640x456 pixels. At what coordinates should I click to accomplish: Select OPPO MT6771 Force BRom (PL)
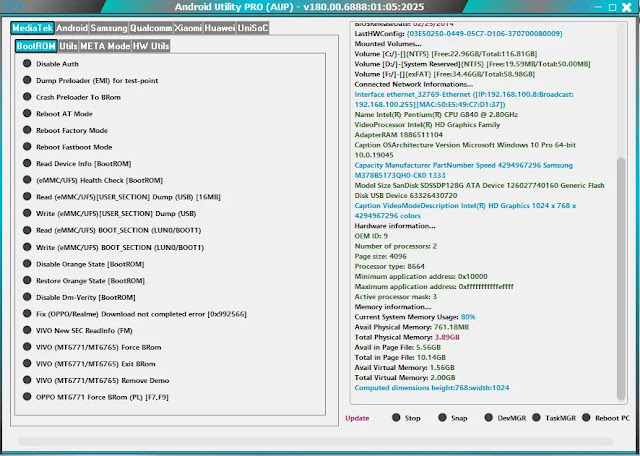tap(96, 397)
